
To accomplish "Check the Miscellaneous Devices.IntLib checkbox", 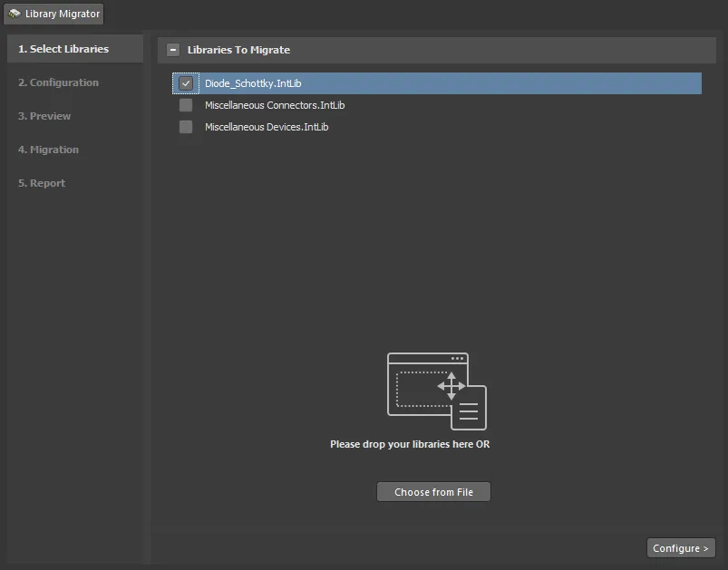I will [186, 127].
